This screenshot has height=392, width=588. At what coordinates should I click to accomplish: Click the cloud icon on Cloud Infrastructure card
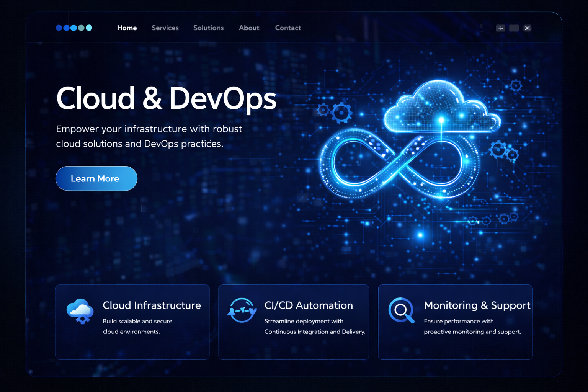pos(79,311)
